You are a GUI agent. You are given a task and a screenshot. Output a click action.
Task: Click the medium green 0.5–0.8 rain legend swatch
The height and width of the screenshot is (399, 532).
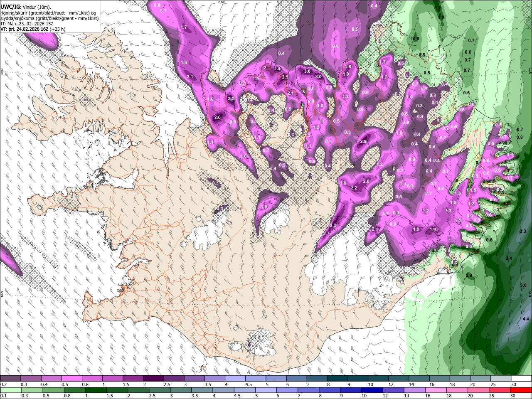[x=53, y=390]
